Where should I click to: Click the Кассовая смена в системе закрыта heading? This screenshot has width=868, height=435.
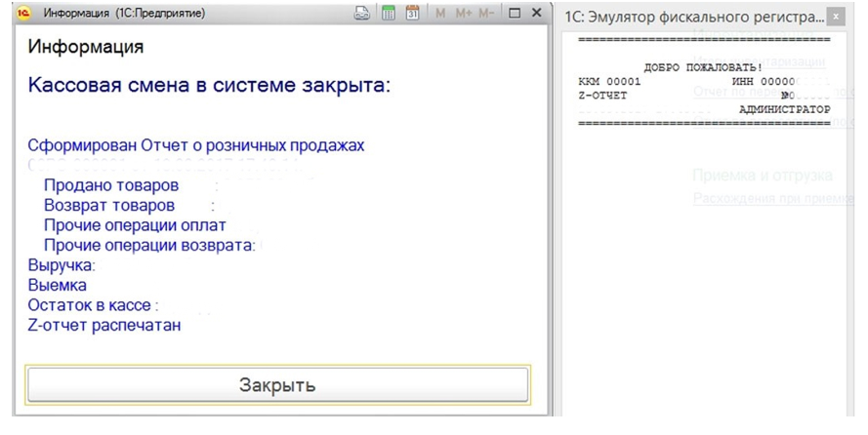pos(209,86)
